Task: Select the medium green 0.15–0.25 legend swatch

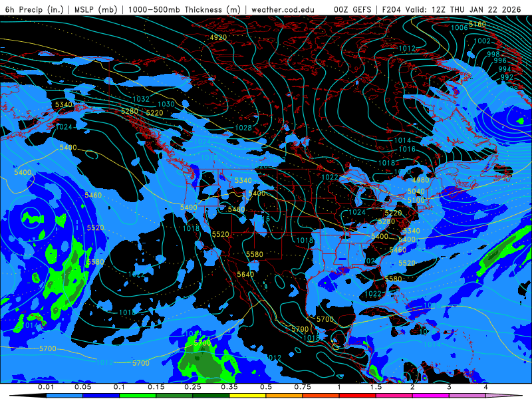Action: [x=174, y=396]
